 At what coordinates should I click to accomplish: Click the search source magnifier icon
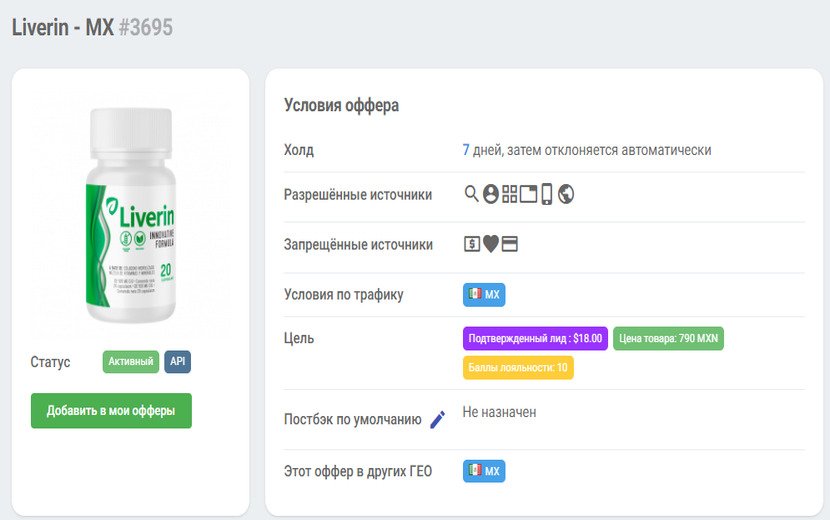coord(471,194)
